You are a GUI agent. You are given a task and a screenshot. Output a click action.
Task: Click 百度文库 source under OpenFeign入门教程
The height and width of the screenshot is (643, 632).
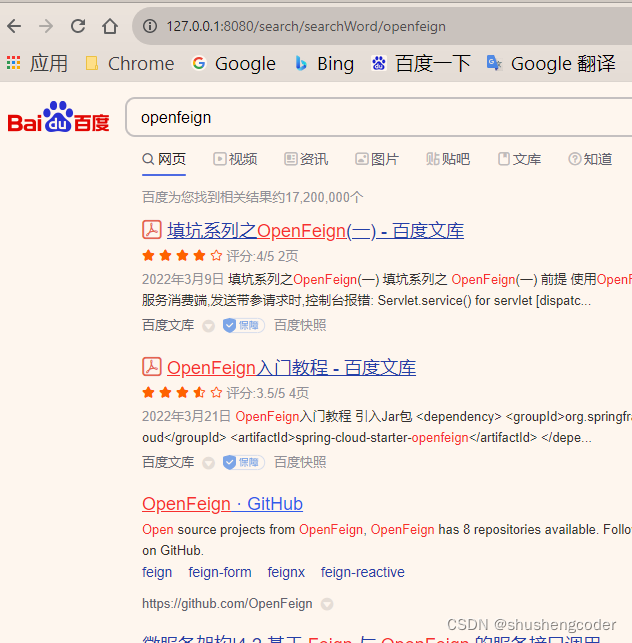coord(168,462)
